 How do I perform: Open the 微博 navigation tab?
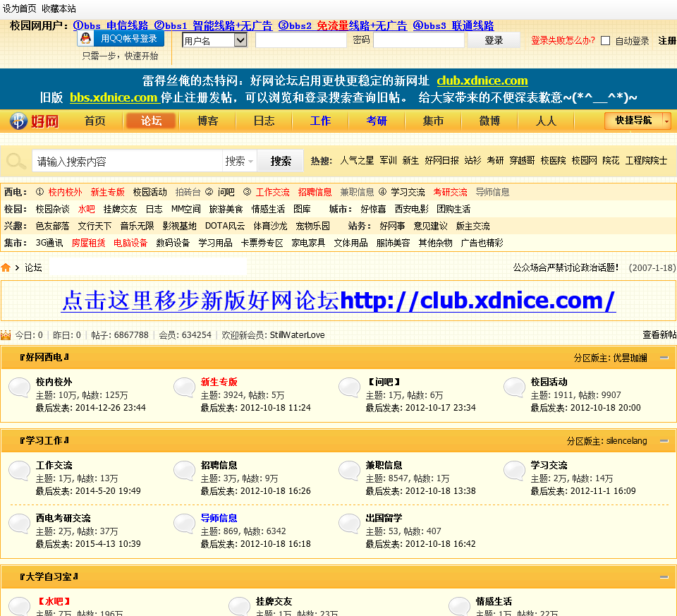pos(489,121)
